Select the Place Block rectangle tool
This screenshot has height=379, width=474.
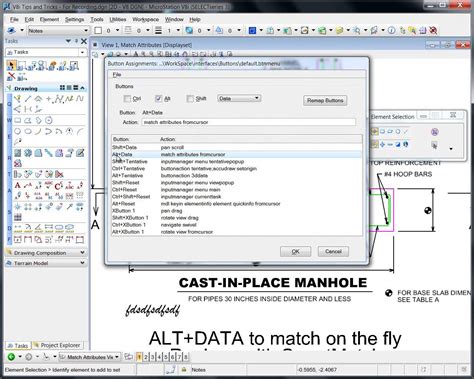pos(18,120)
